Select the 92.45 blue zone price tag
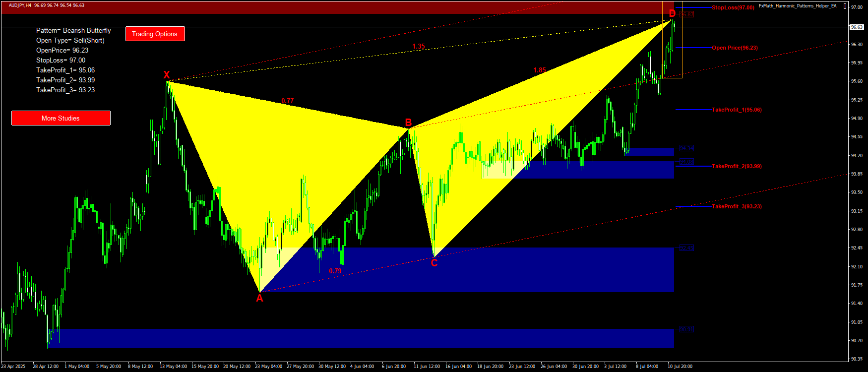Viewport: 868px width, 372px height. click(686, 248)
